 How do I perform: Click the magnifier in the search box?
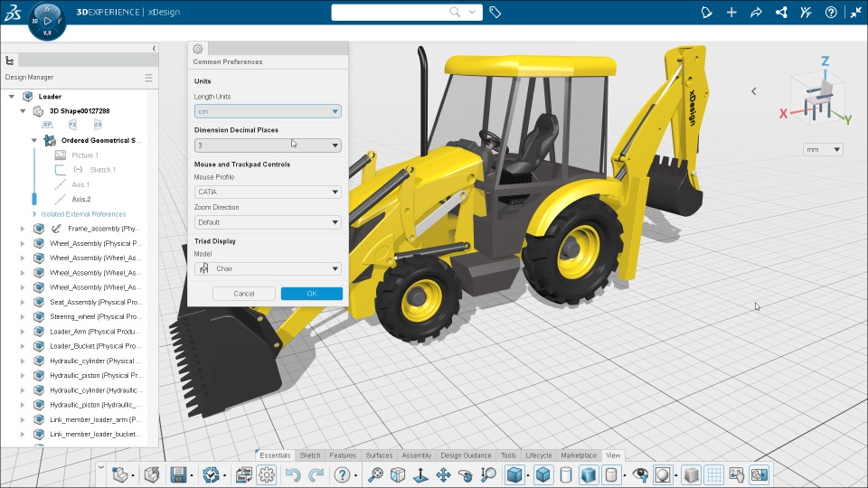coord(455,12)
